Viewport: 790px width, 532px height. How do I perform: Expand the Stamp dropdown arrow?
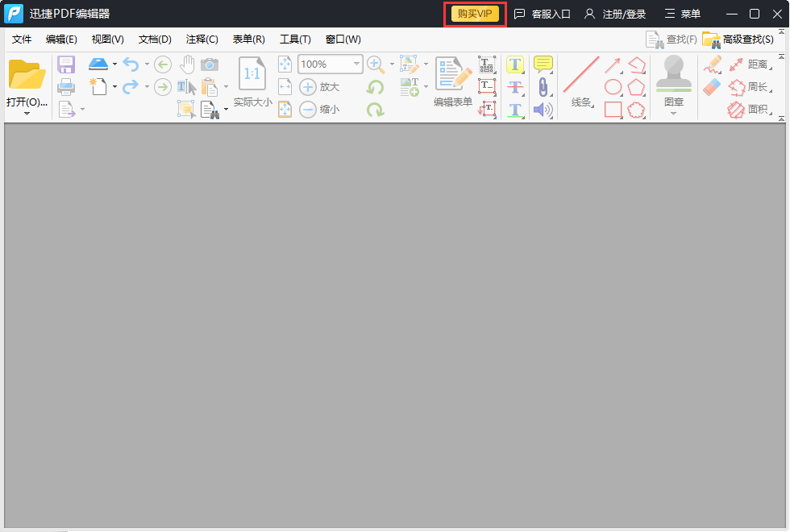(674, 114)
